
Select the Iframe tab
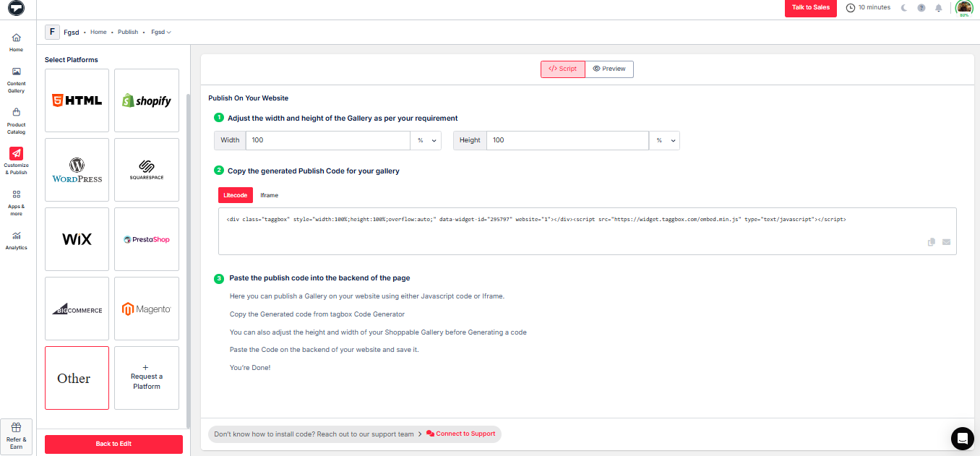pos(270,195)
